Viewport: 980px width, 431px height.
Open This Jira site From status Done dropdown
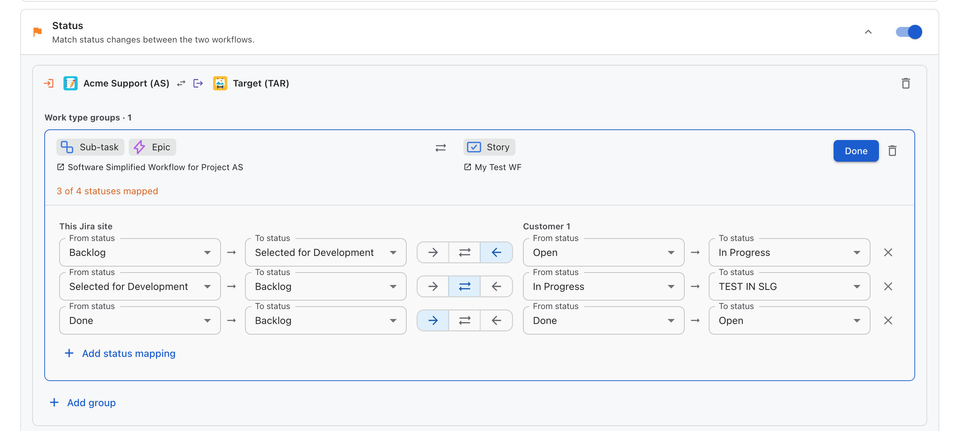140,320
